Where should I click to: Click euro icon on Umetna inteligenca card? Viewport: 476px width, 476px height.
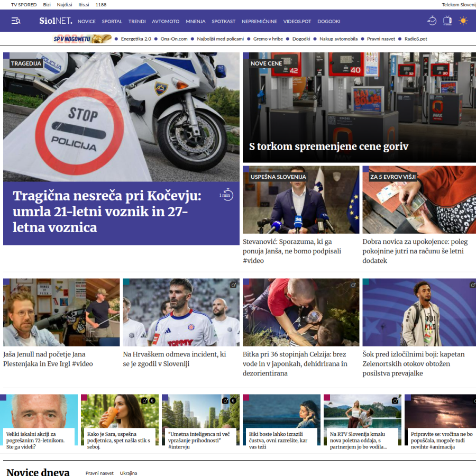[x=233, y=401]
